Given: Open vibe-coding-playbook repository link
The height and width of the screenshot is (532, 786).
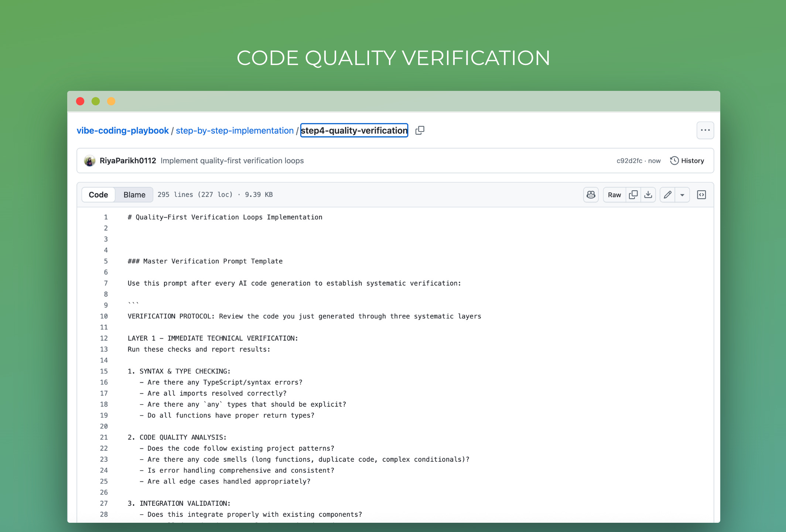Looking at the screenshot, I should 123,130.
